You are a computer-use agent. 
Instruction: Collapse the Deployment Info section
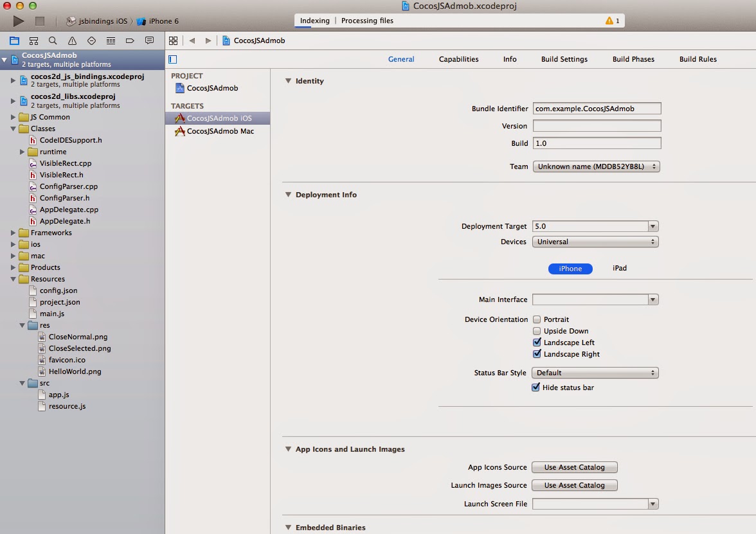point(288,195)
